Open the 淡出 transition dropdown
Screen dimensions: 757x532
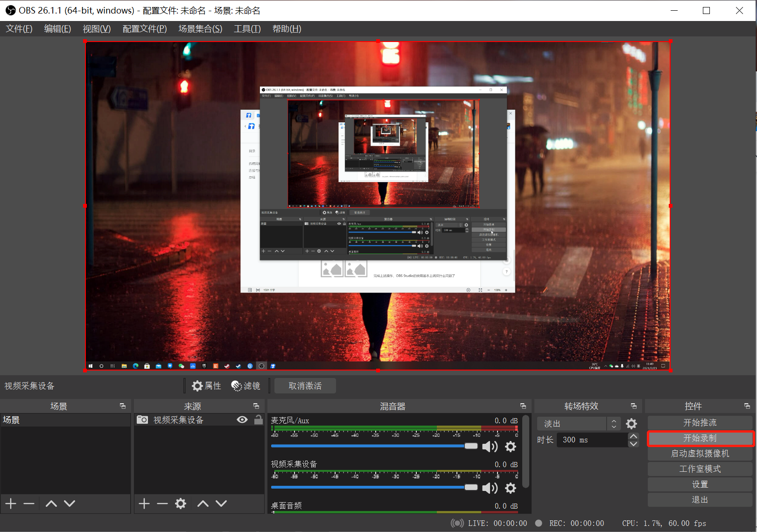click(579, 424)
